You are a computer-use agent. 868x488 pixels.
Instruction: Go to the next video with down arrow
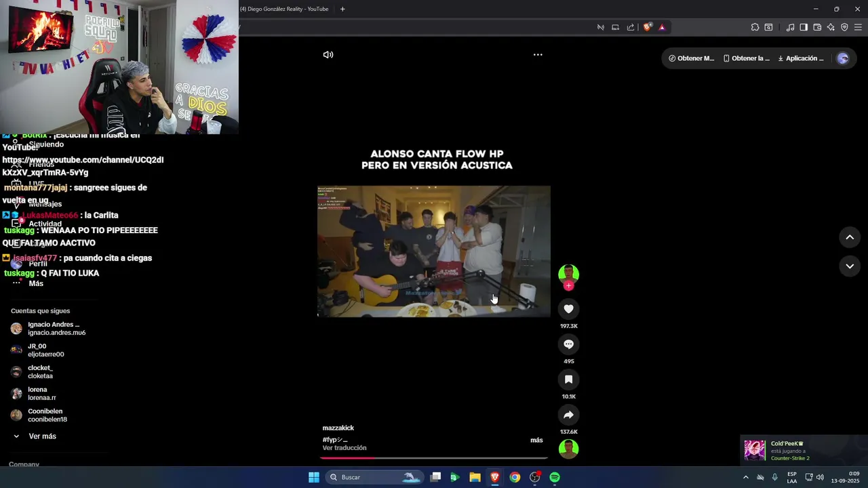point(850,266)
